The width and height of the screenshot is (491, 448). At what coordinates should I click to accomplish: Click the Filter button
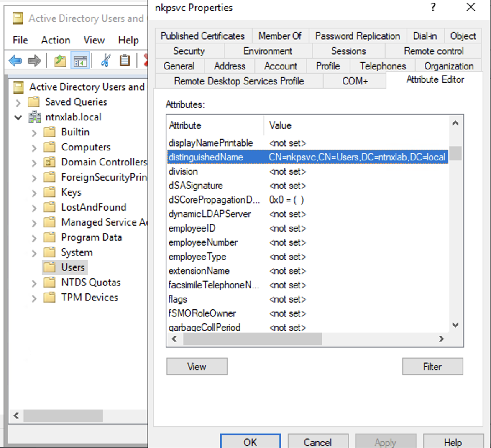pyautogui.click(x=432, y=367)
